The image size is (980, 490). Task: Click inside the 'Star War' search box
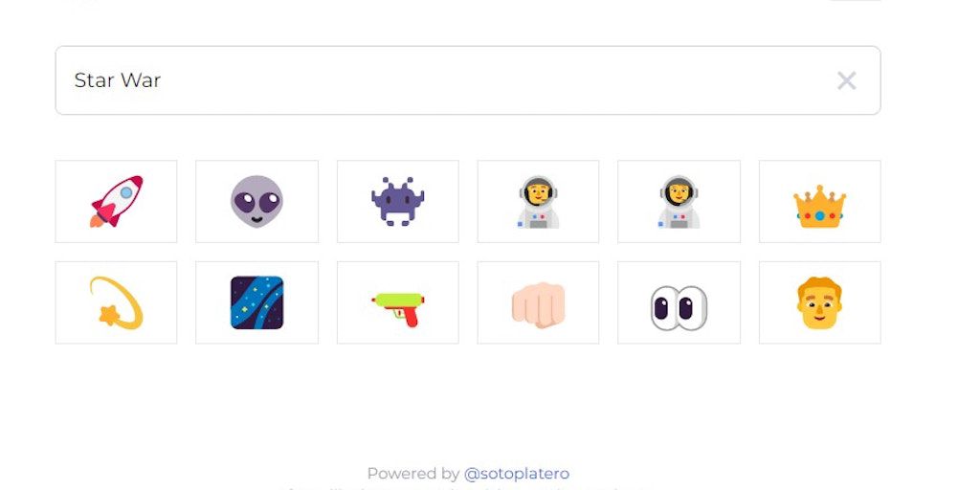[x=468, y=80]
